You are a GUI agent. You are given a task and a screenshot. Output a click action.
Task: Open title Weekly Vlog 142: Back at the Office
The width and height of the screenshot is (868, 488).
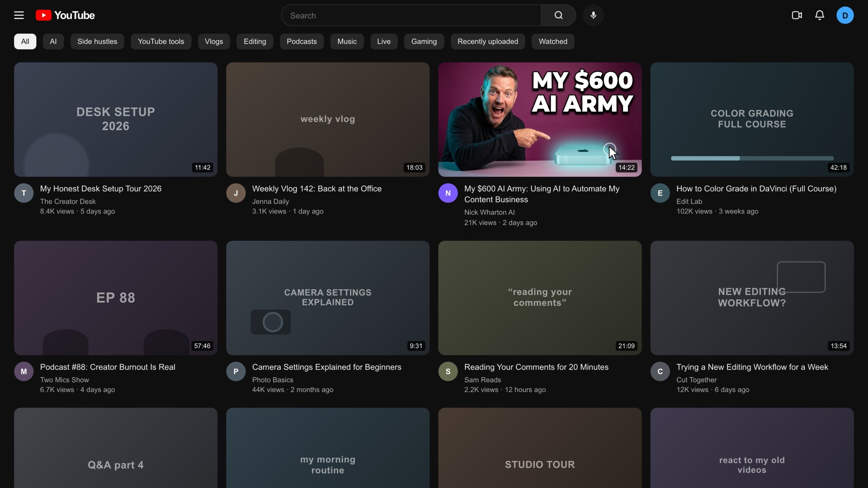point(317,189)
